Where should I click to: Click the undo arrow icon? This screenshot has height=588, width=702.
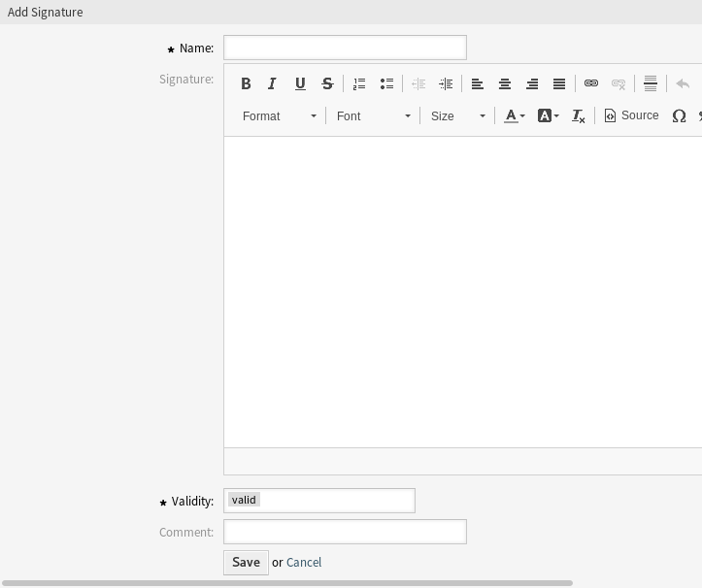[x=683, y=83]
